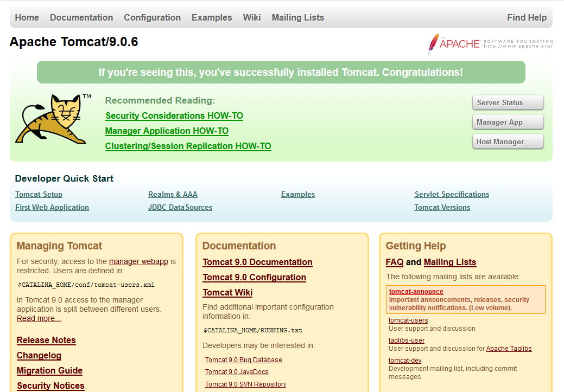Follow the Apache Taglibs link

(x=509, y=349)
